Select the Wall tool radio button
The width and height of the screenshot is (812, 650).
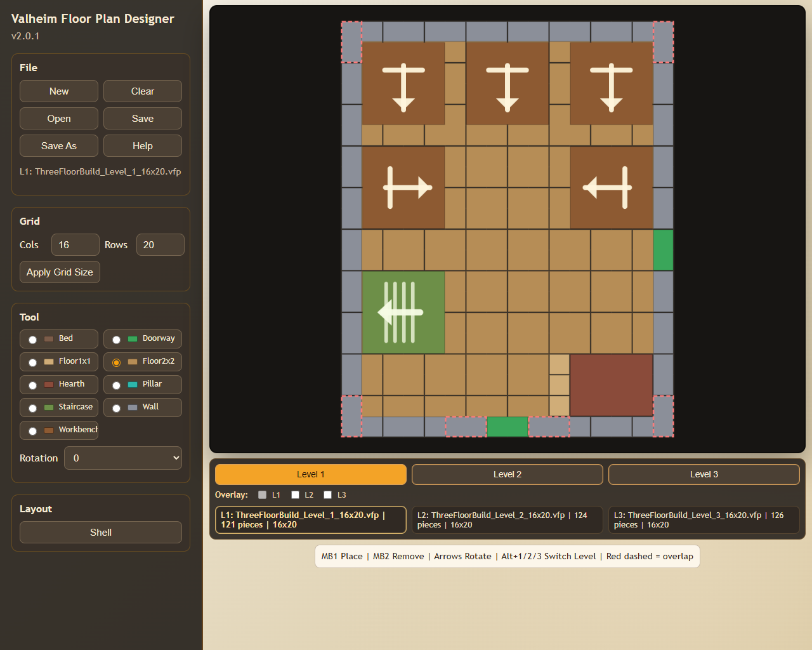point(116,408)
